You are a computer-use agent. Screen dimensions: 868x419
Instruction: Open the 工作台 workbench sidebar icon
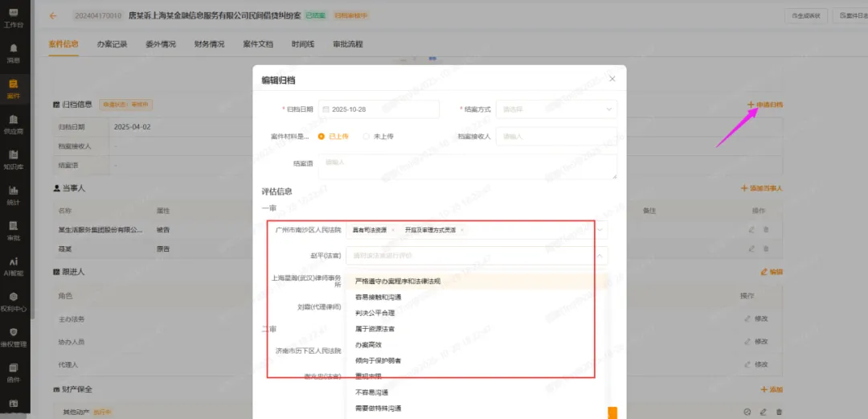(14, 17)
